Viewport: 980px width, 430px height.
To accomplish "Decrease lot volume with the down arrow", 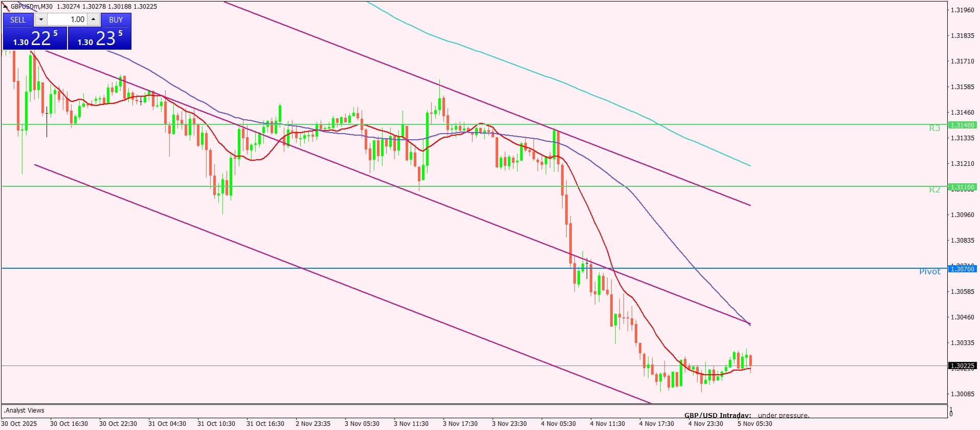I will click(41, 19).
